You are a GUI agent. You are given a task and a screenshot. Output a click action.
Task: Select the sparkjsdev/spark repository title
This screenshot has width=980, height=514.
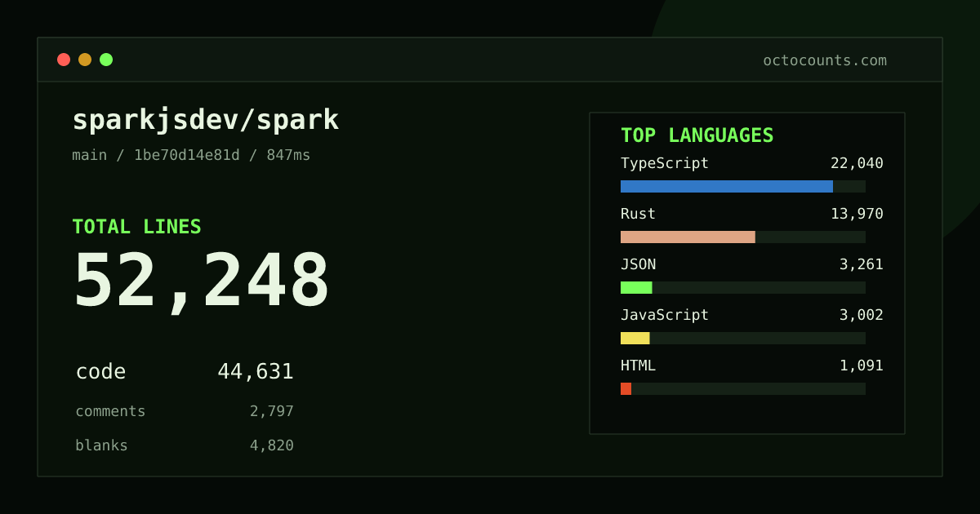pos(205,120)
